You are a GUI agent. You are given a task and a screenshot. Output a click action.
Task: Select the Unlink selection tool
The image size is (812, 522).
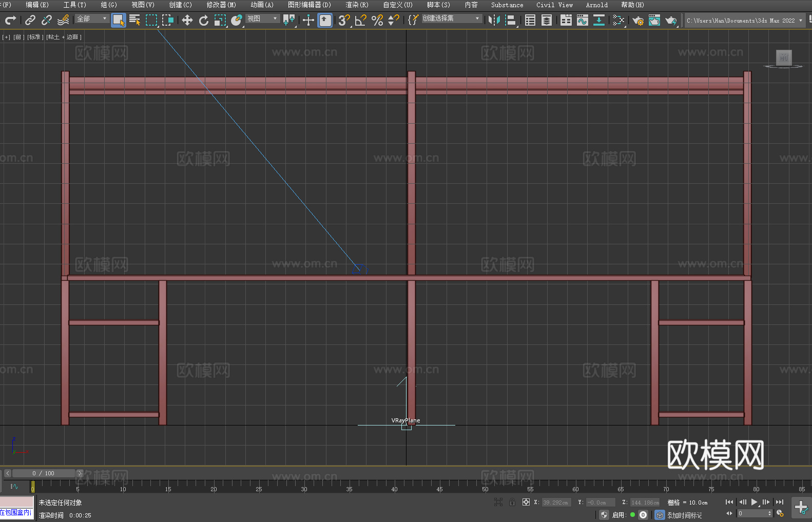click(x=47, y=20)
